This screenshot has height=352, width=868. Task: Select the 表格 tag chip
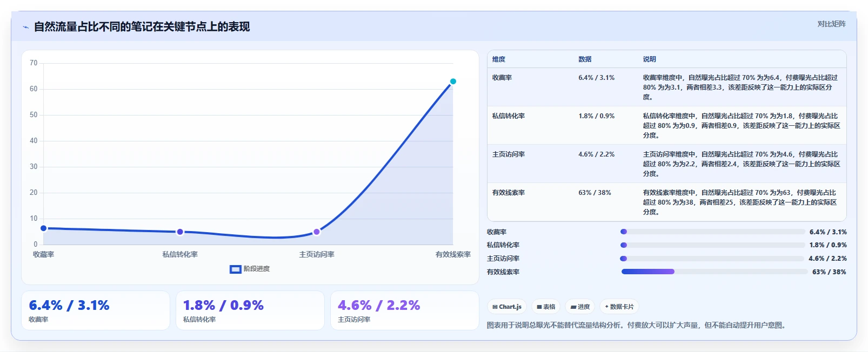(x=546, y=307)
